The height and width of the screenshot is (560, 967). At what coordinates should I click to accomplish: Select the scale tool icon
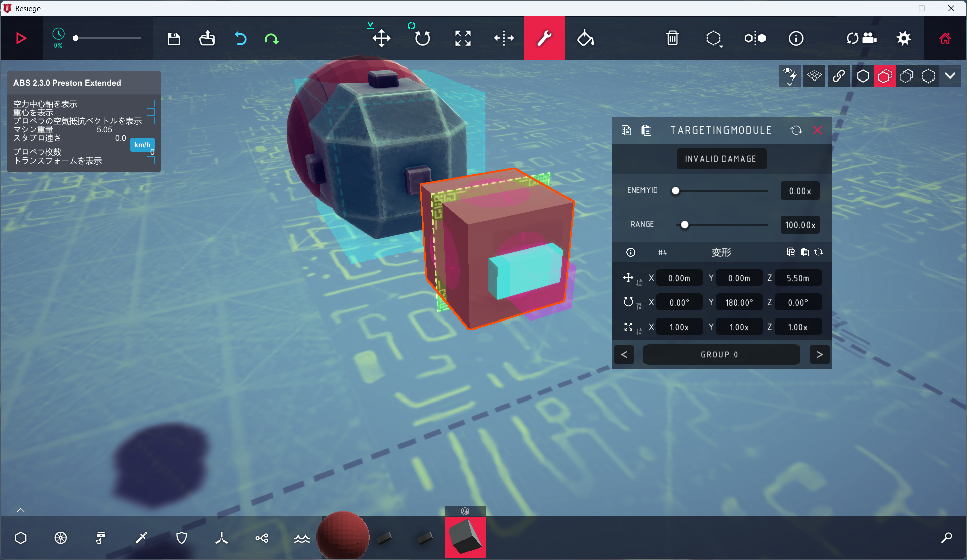(463, 38)
